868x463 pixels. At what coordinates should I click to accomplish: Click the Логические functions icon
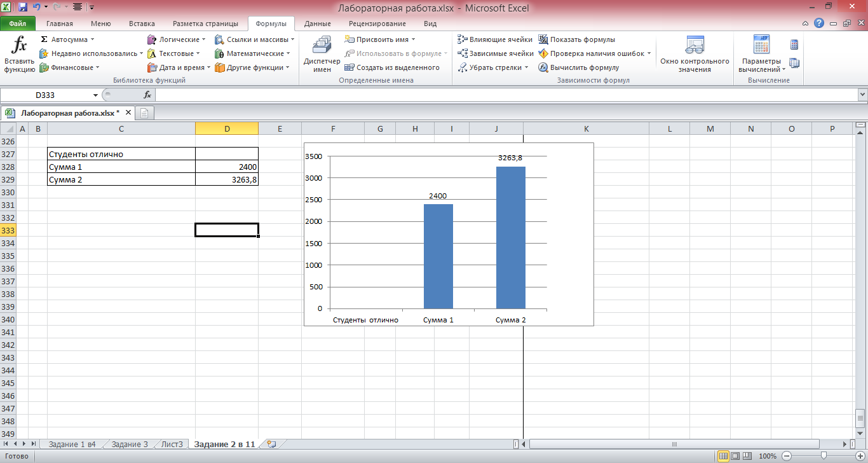(x=152, y=39)
